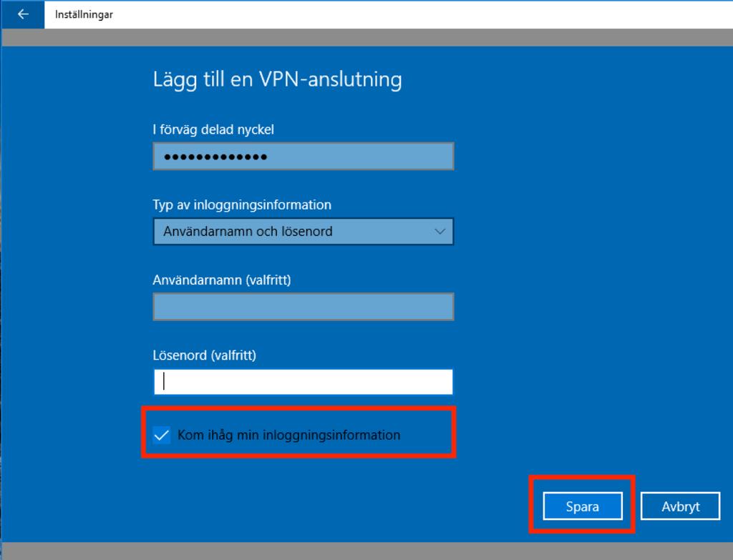Go back using the arrow in title bar

[22, 14]
